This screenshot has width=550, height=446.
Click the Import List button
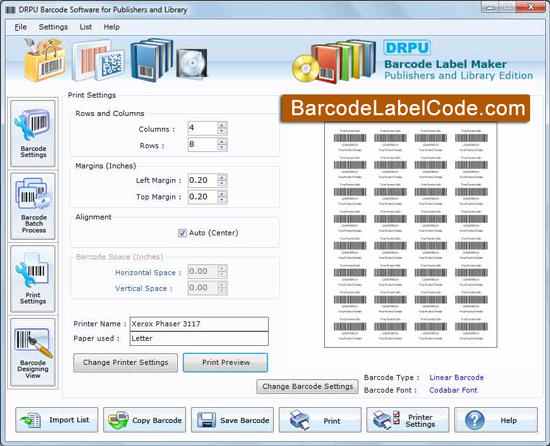pyautogui.click(x=57, y=420)
